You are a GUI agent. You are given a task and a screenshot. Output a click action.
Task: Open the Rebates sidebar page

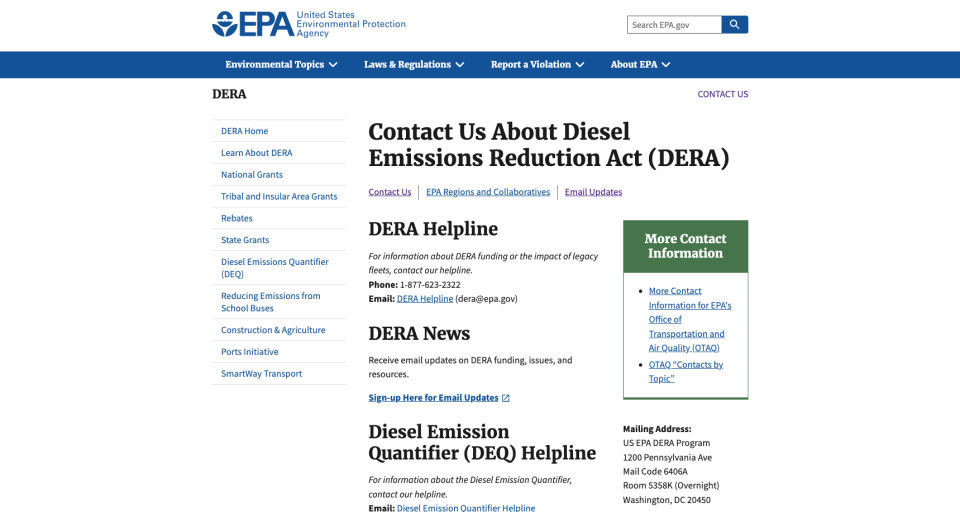point(237,219)
